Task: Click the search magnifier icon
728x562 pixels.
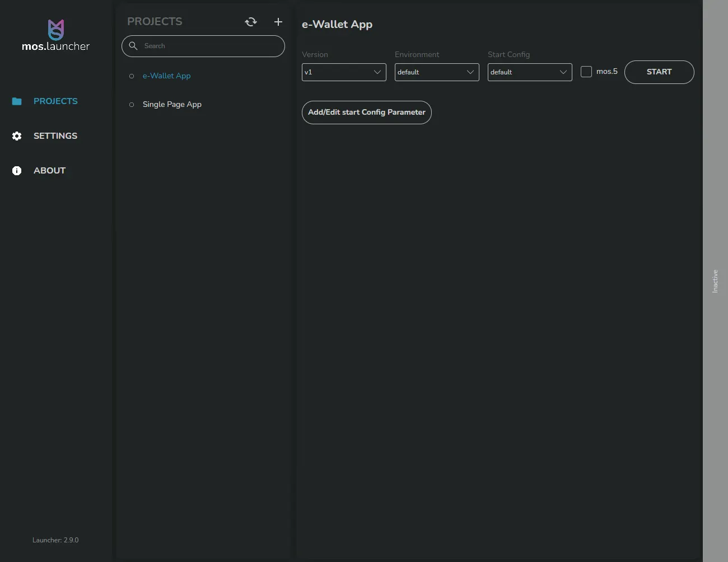Action: (133, 46)
